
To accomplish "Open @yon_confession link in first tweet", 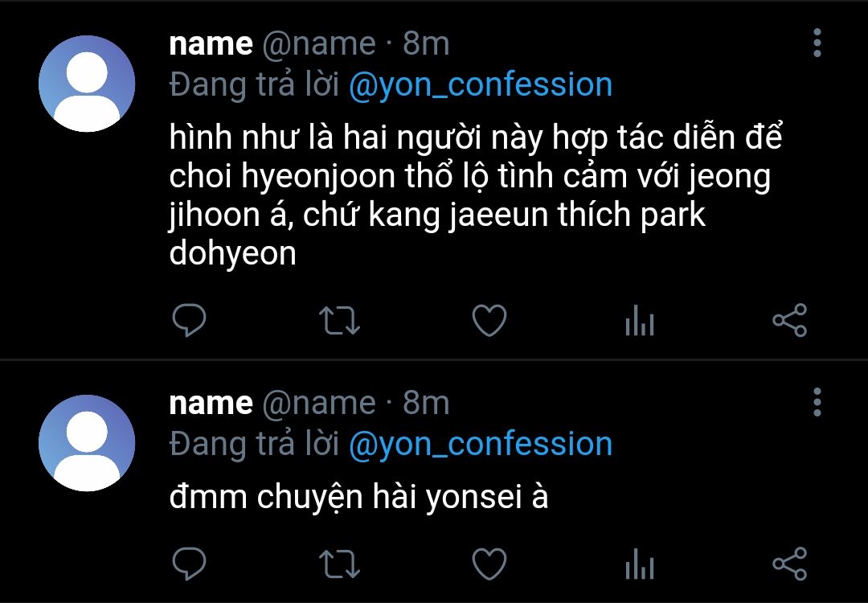I will (x=481, y=84).
